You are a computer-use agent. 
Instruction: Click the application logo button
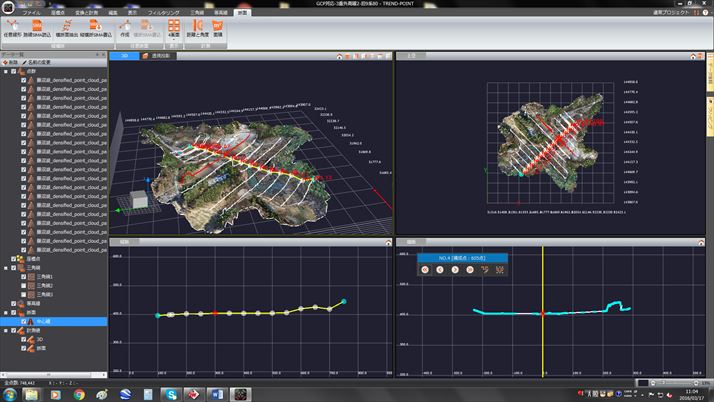[8, 7]
